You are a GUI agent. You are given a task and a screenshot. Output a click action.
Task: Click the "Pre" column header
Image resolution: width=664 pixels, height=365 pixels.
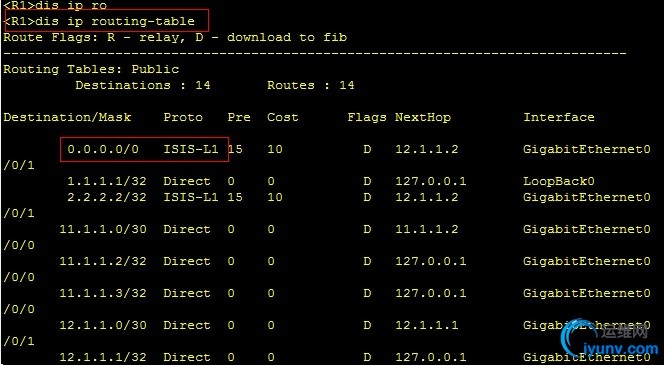[x=239, y=117]
